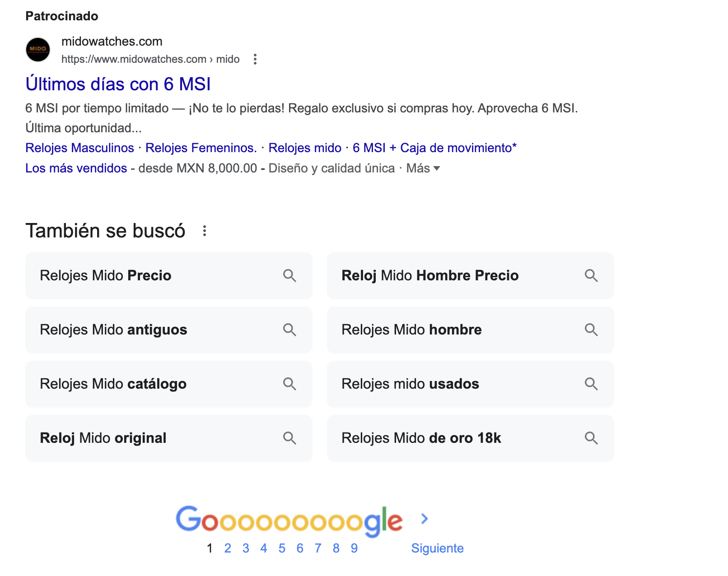Click the Mido brand logo icon
This screenshot has width=728, height=576.
[38, 49]
